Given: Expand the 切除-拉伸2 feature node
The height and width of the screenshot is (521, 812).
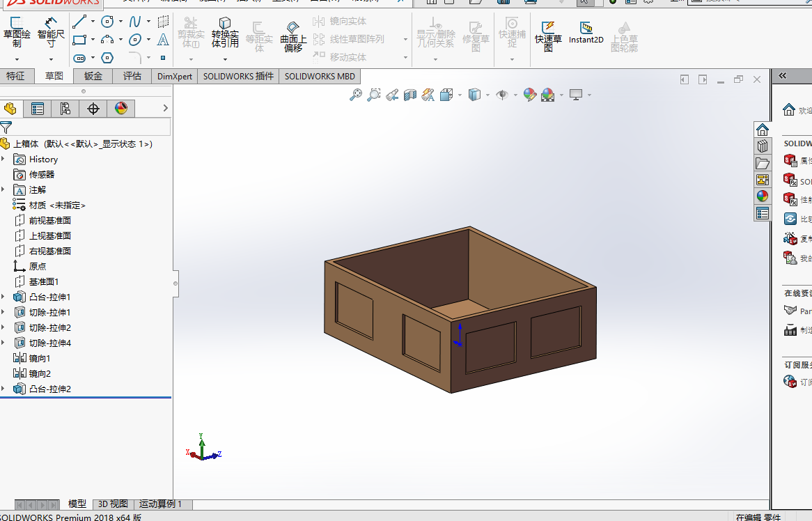Looking at the screenshot, I should point(3,327).
